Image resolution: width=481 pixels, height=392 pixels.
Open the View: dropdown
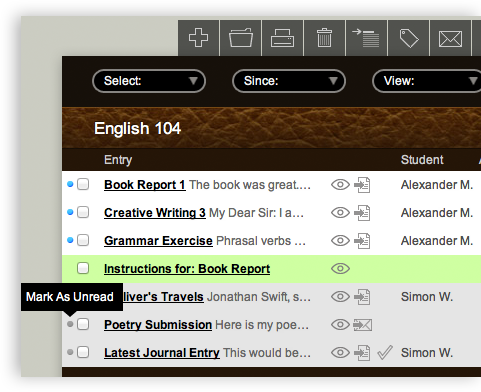pos(427,81)
